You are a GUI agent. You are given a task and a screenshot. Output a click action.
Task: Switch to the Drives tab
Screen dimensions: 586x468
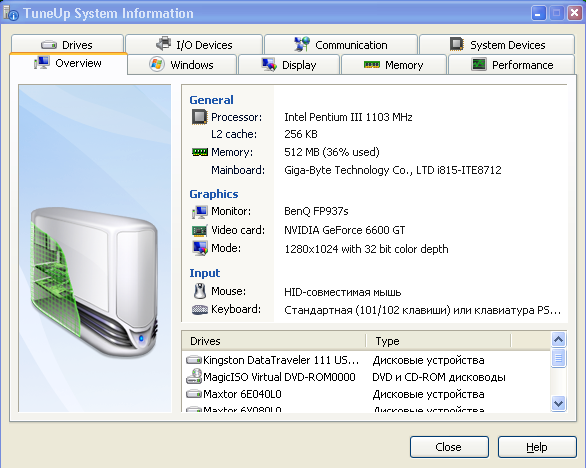[67, 44]
